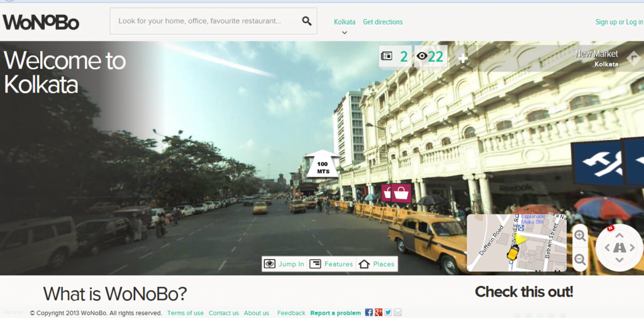The width and height of the screenshot is (644, 318).
Task: Open the Places tab
Action: coord(377,264)
